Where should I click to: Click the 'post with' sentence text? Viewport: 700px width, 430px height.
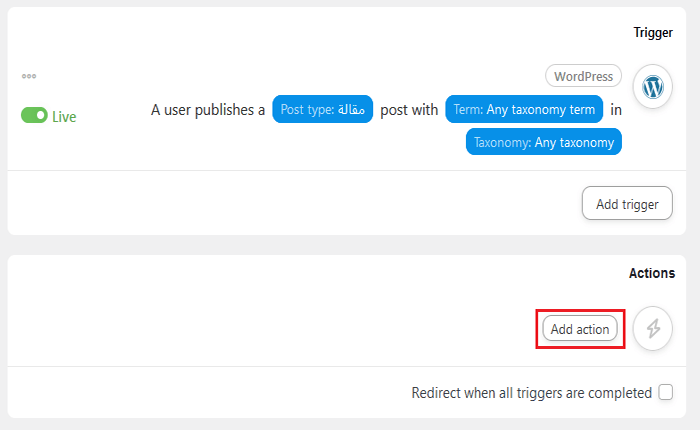pos(409,110)
